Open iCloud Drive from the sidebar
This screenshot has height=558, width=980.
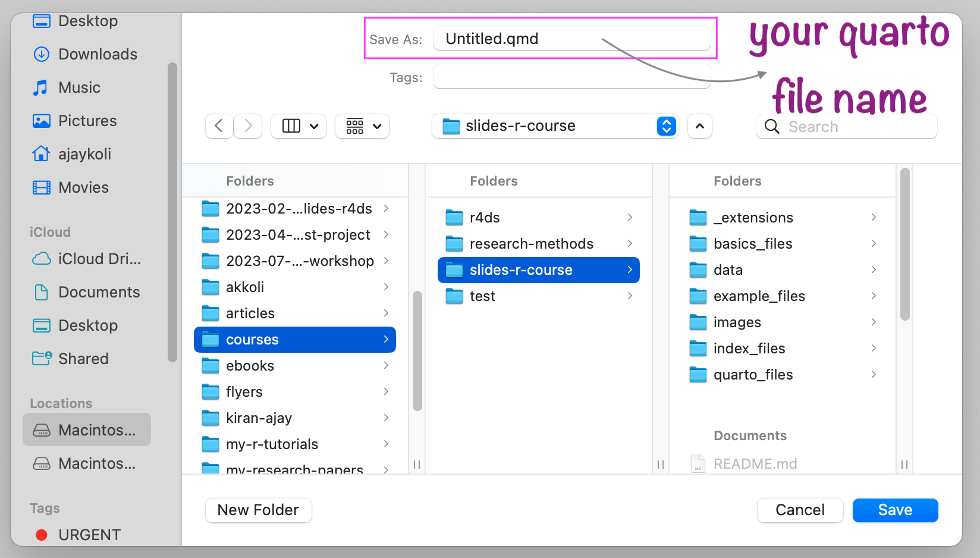[99, 259]
